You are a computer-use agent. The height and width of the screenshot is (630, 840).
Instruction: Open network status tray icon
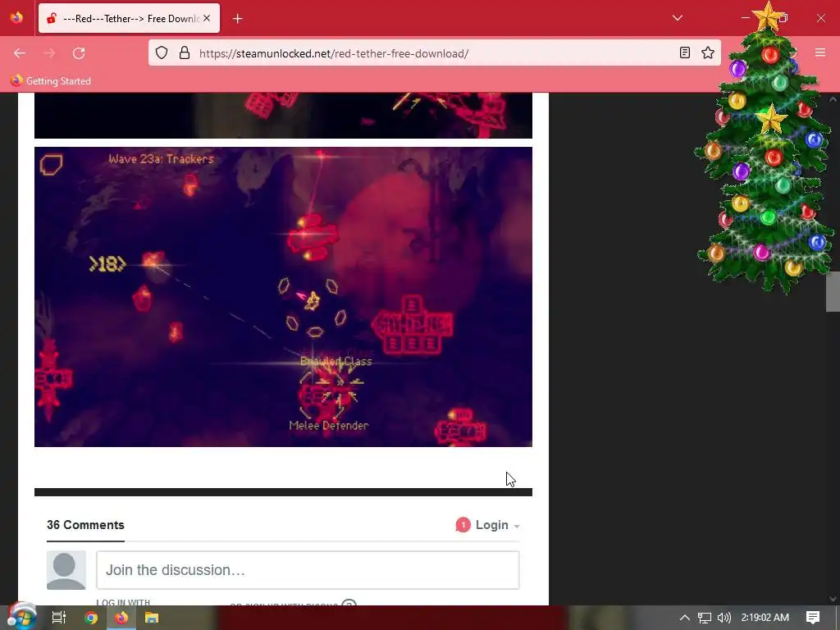pyautogui.click(x=705, y=618)
